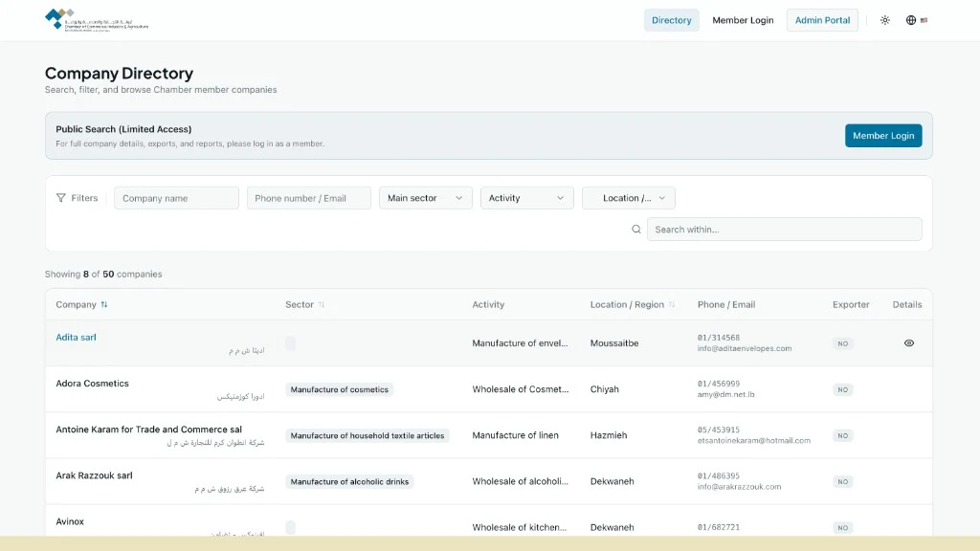Click the Hazmieh location cell
The height and width of the screenshot is (551, 980).
click(608, 435)
